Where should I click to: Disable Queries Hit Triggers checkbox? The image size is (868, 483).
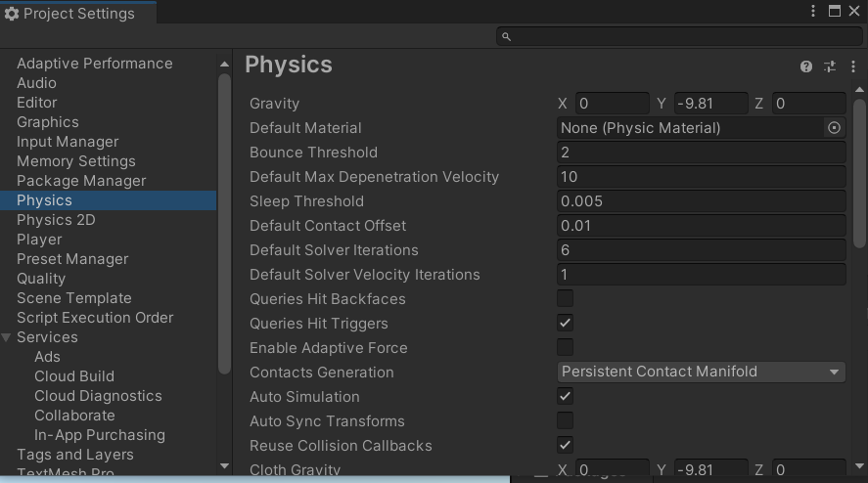566,323
